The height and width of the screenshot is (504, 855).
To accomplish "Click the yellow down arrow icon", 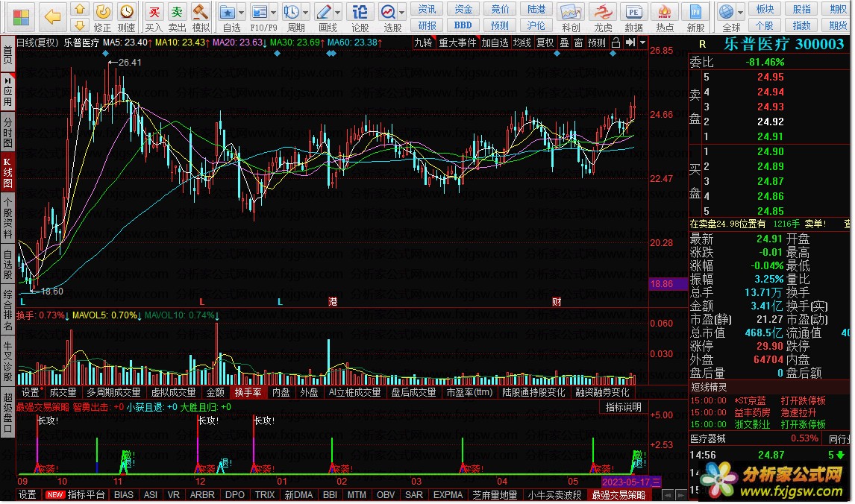I will (x=80, y=25).
